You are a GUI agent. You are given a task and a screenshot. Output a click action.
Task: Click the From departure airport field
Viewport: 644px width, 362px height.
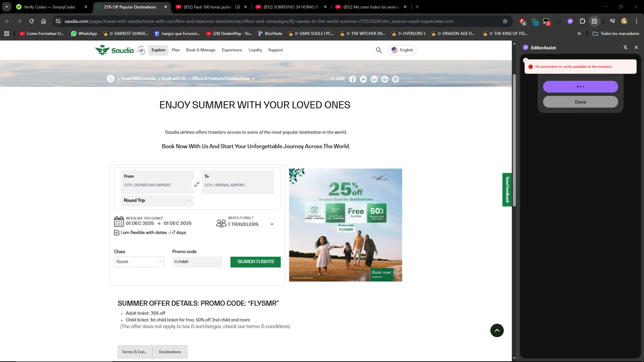[x=157, y=182]
